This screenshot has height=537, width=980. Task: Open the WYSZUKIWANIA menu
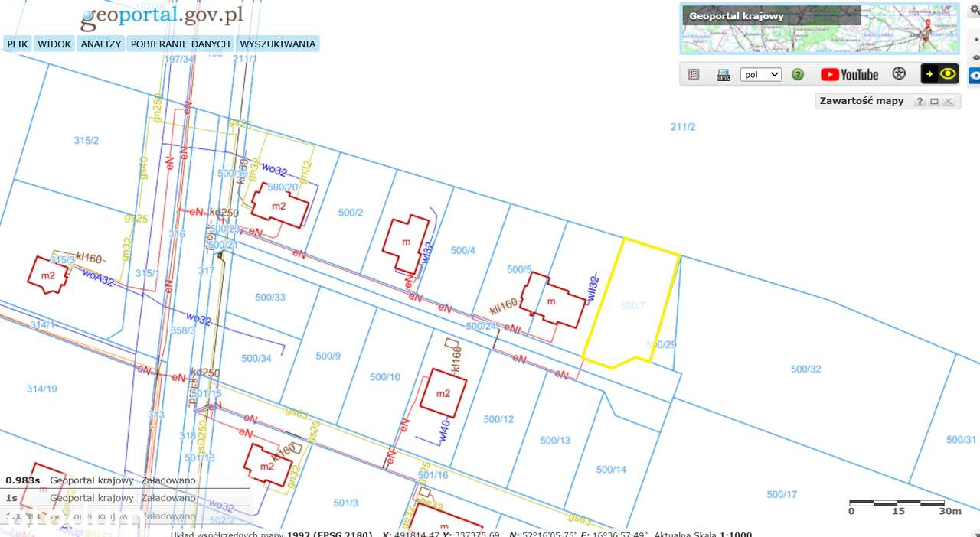tap(278, 44)
